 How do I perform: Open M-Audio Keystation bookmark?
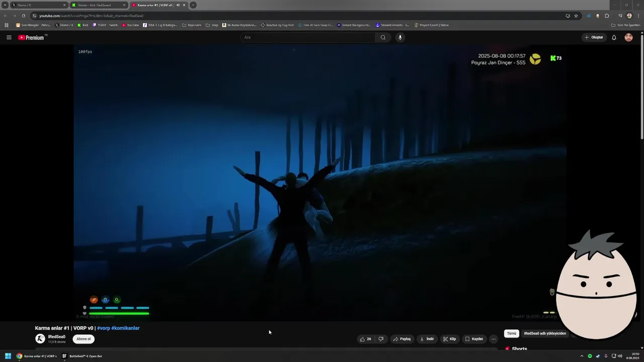pyautogui.click(x=239, y=25)
